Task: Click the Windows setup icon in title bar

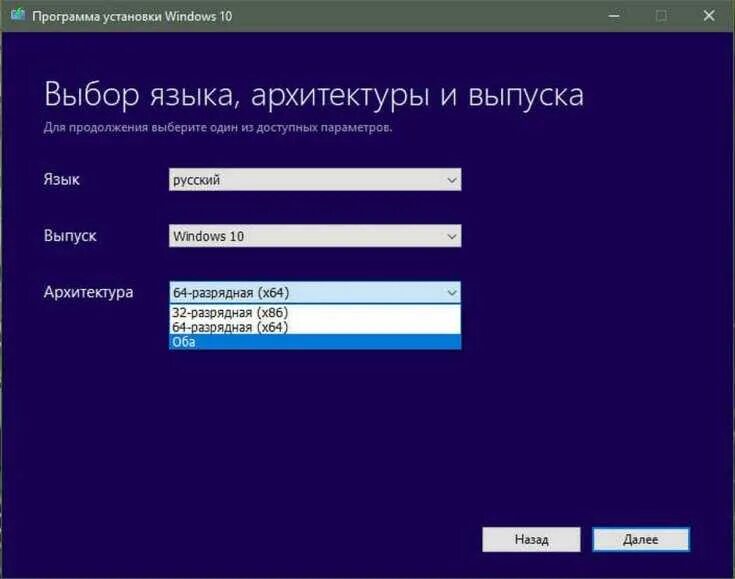Action: (18, 15)
